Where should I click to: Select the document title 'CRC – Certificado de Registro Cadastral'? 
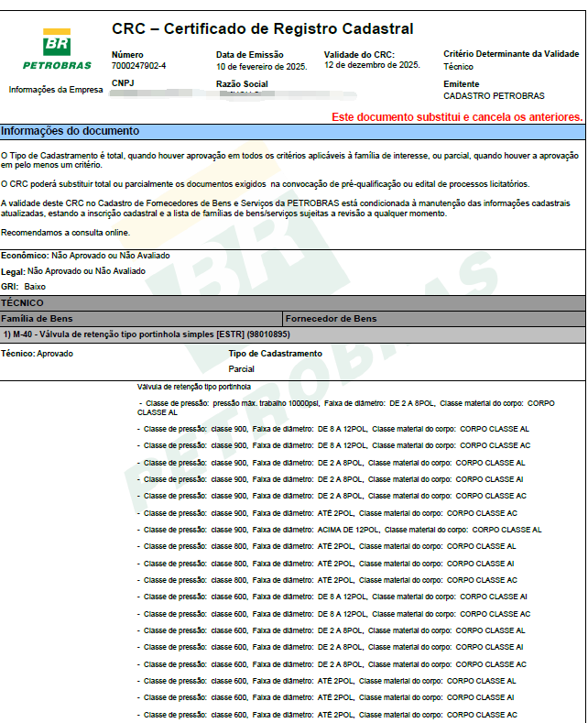click(263, 29)
